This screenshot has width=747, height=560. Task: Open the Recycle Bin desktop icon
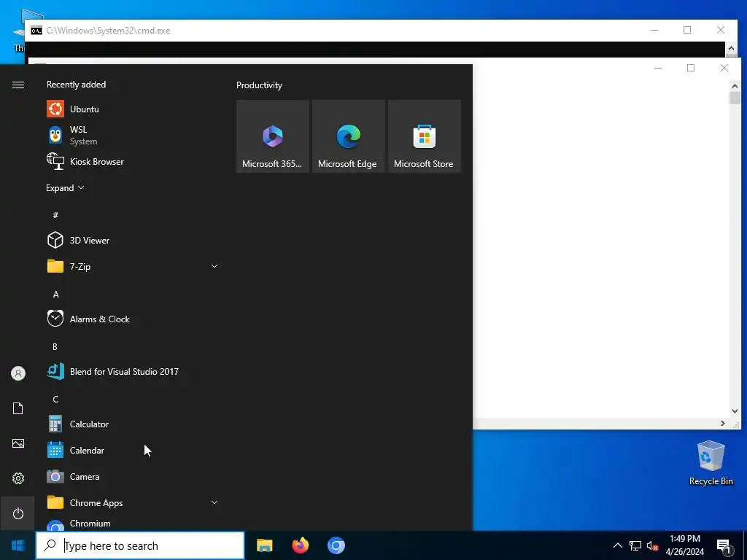click(711, 463)
